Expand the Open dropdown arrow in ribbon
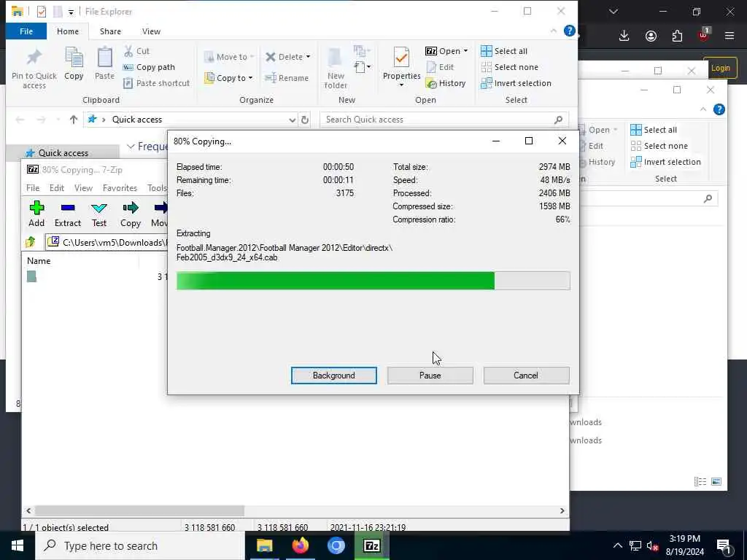The image size is (747, 560). coord(465,51)
